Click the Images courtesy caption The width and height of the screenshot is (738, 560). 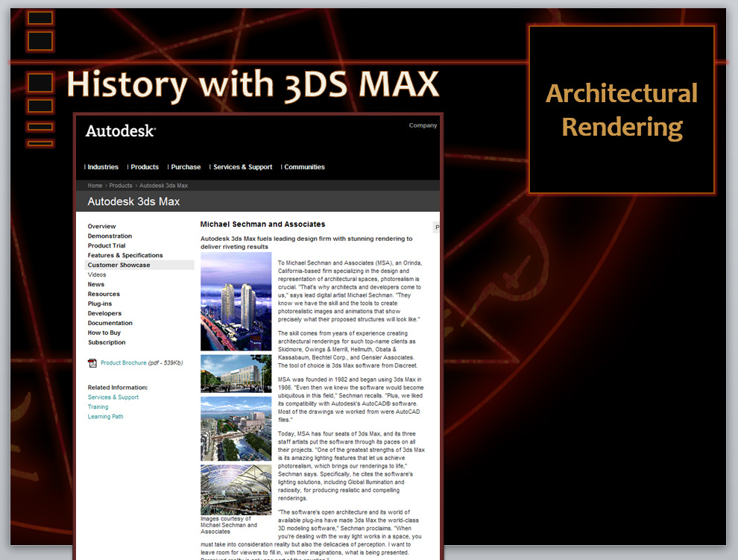pyautogui.click(x=229, y=525)
